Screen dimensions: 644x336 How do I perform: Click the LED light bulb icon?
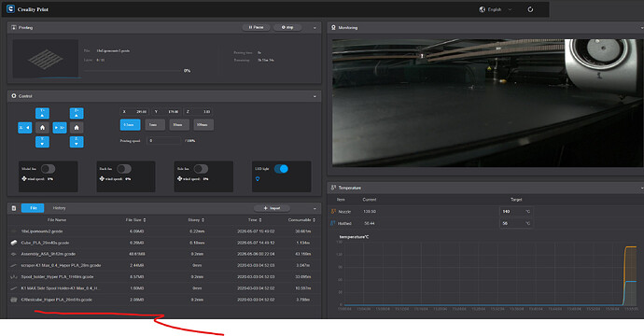click(258, 179)
